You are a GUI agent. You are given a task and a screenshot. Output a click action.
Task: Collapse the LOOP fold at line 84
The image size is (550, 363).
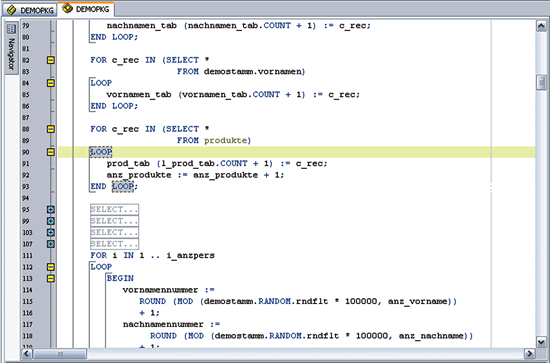pyautogui.click(x=51, y=83)
